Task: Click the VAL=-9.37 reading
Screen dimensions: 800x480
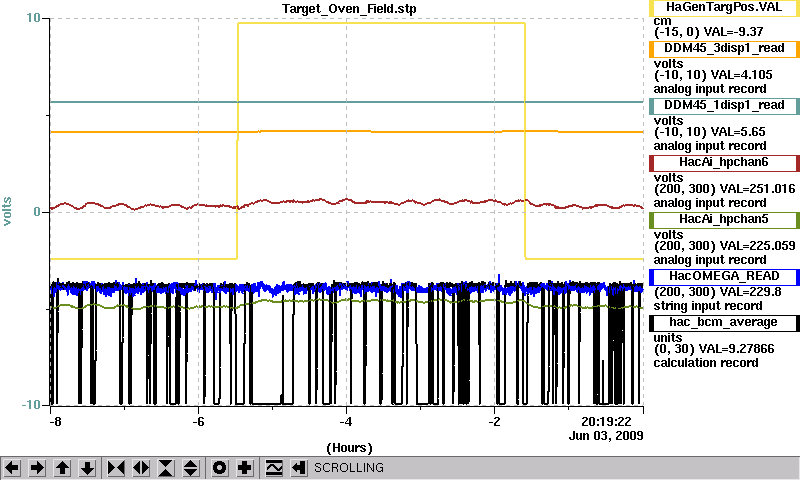Action: [733, 32]
